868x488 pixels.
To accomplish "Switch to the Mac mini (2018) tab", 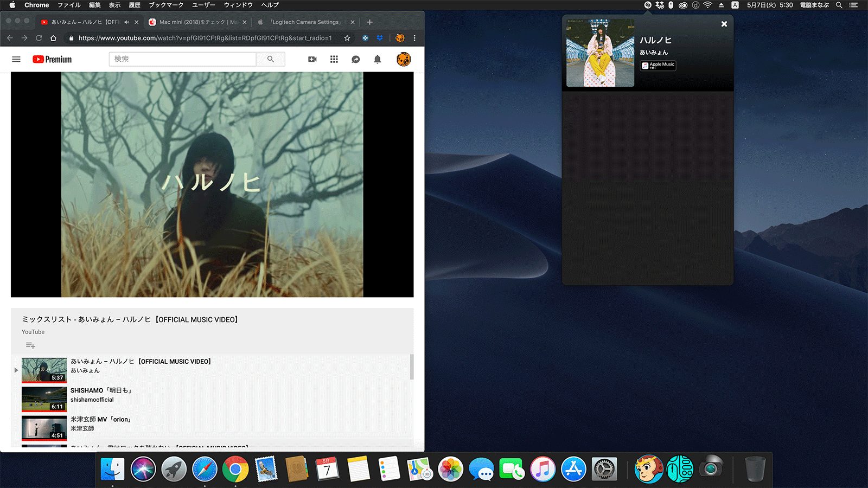I will click(x=197, y=22).
